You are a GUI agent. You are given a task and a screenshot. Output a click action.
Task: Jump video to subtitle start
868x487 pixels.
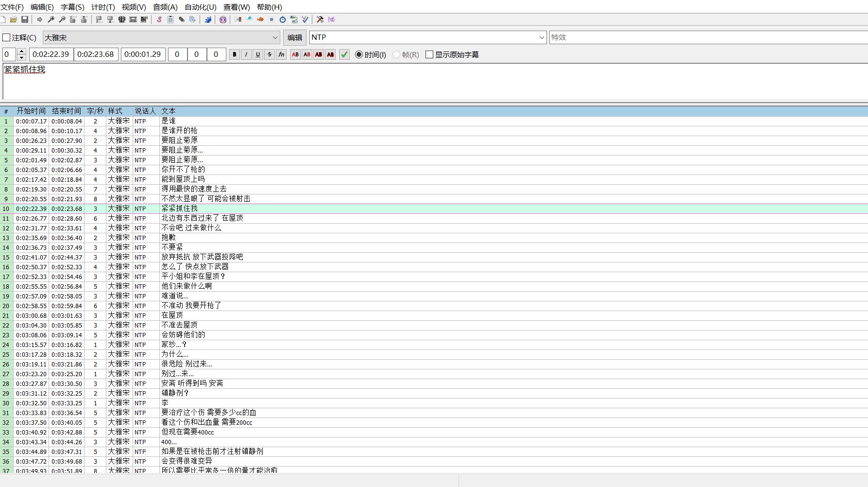coord(73,19)
